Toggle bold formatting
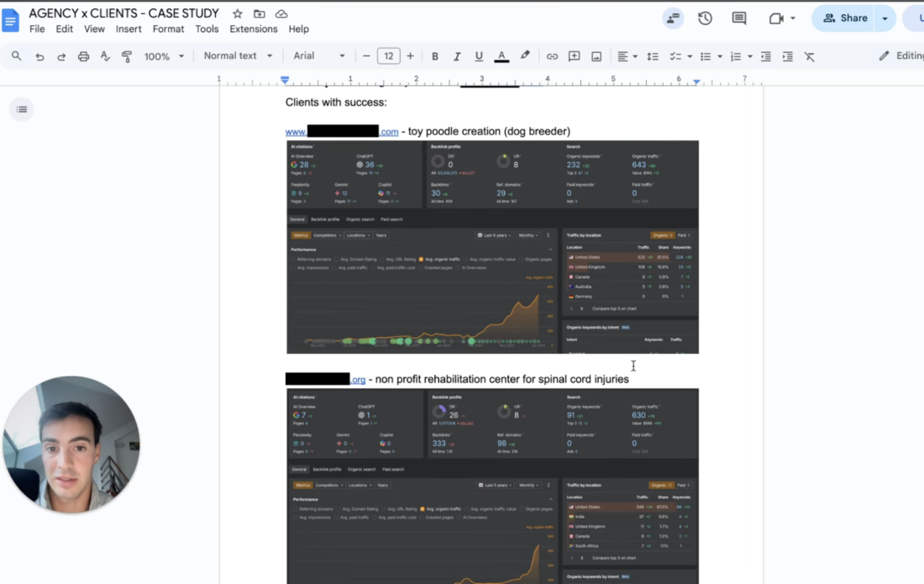Image resolution: width=924 pixels, height=584 pixels. (x=435, y=55)
